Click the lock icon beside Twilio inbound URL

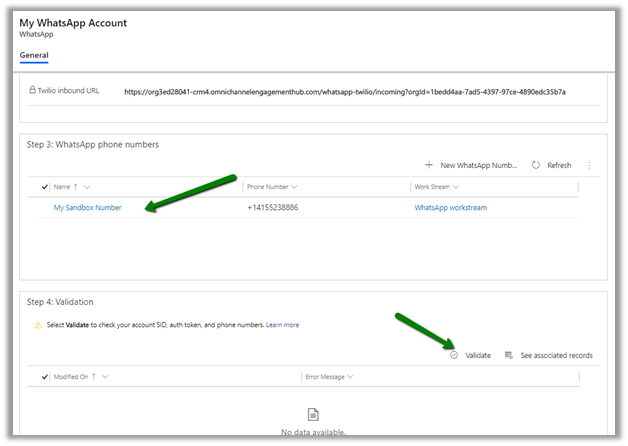pos(33,91)
